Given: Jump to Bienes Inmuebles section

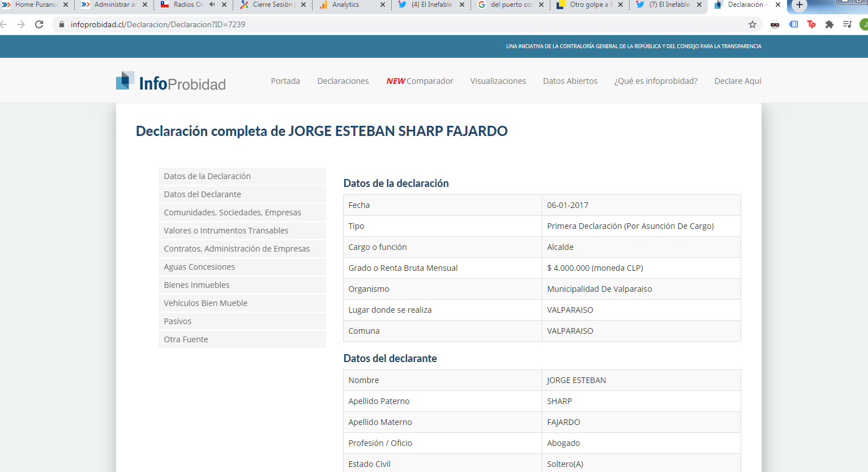Looking at the screenshot, I should (x=242, y=285).
